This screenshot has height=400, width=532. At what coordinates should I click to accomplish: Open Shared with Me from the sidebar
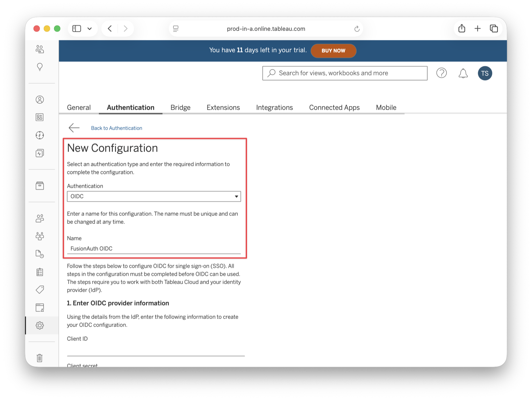coord(40,49)
